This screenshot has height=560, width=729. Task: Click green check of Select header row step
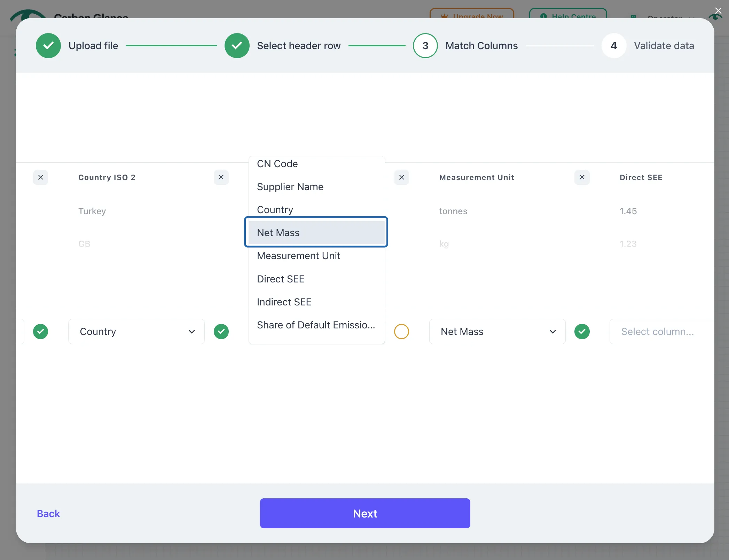point(237,46)
